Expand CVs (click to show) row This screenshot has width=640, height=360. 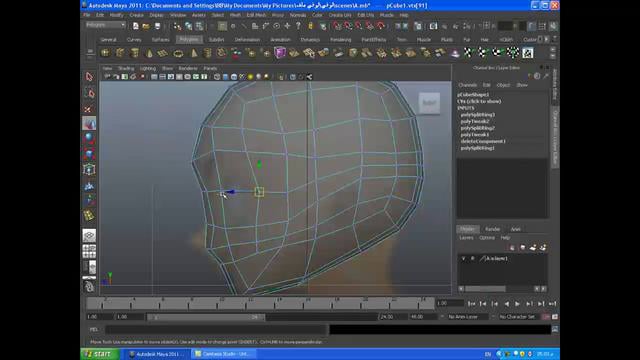(x=479, y=101)
